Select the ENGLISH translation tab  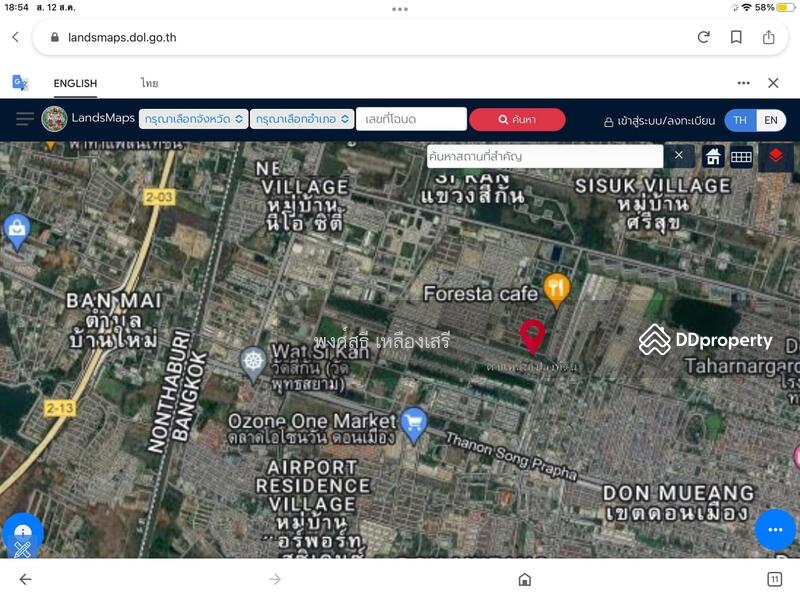[x=75, y=83]
